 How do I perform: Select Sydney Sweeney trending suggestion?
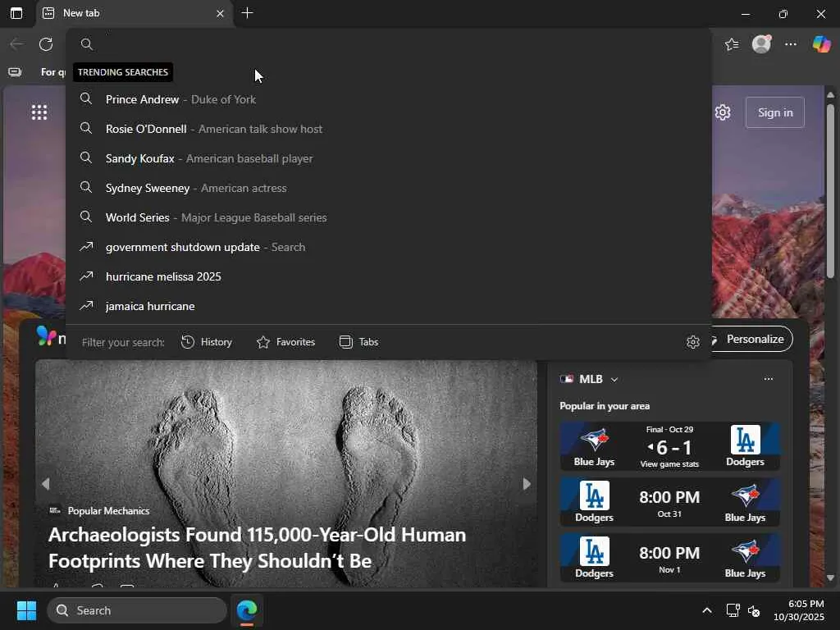[x=388, y=188]
